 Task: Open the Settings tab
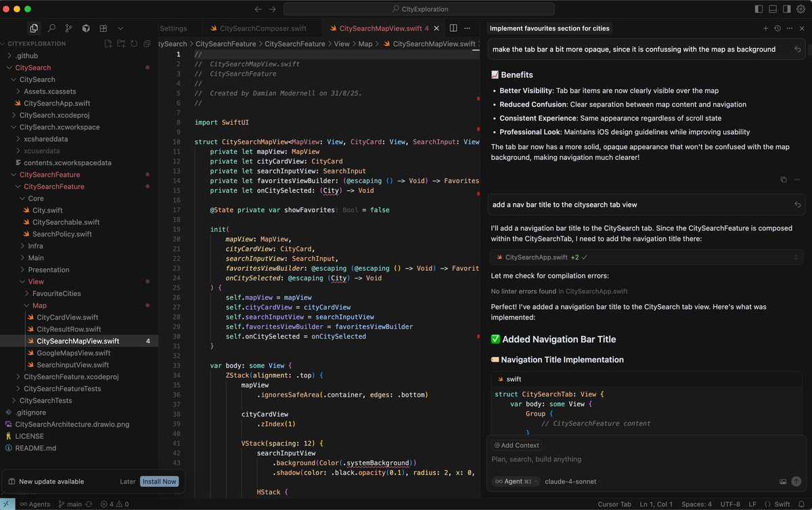(x=175, y=28)
